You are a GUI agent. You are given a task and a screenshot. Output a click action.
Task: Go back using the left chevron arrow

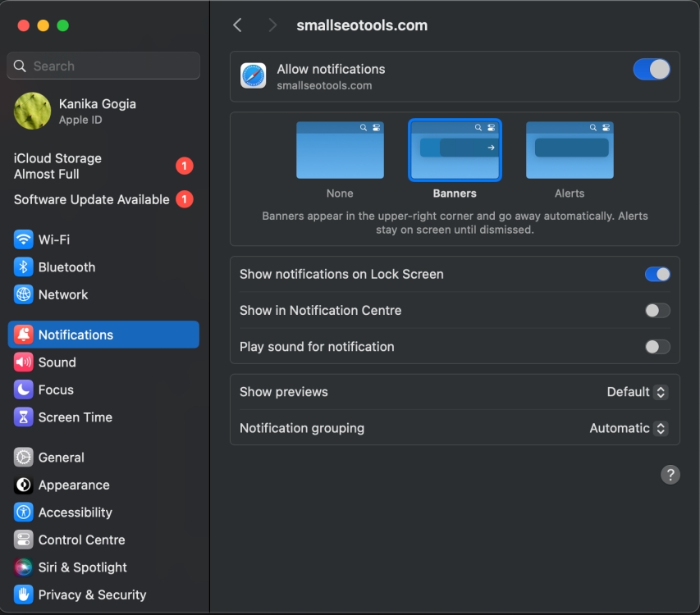click(x=237, y=25)
